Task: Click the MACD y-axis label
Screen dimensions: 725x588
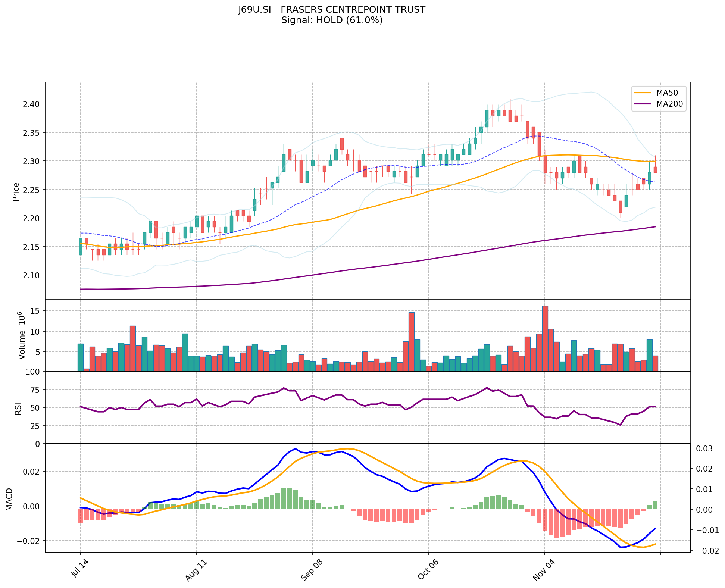Action: 10,499
